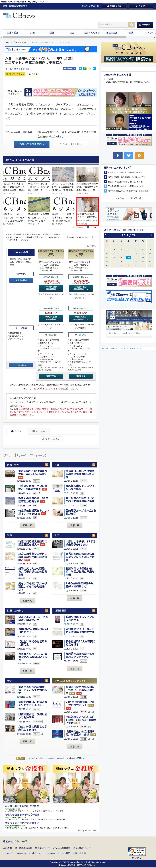Open footer link 会社概要
Viewport: 156px width, 868px height.
point(7,848)
